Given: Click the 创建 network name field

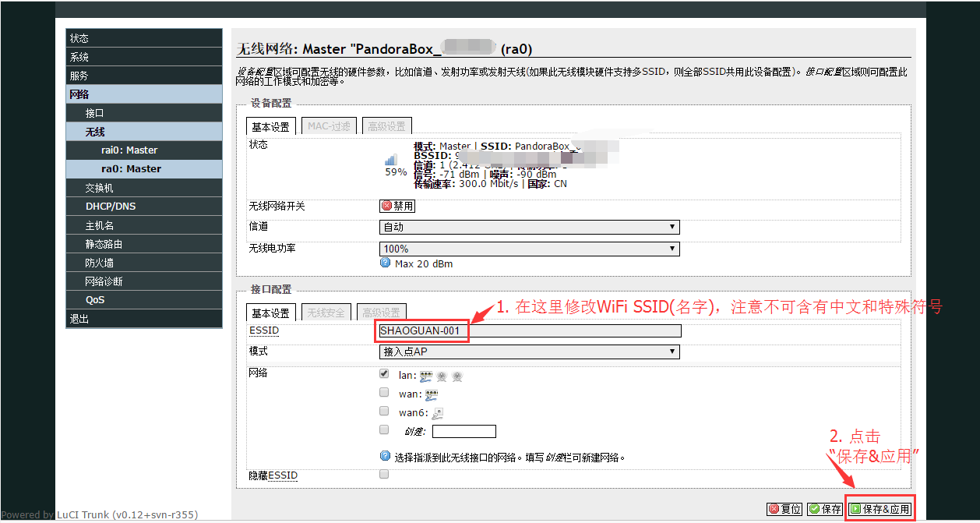Looking at the screenshot, I should (x=464, y=432).
